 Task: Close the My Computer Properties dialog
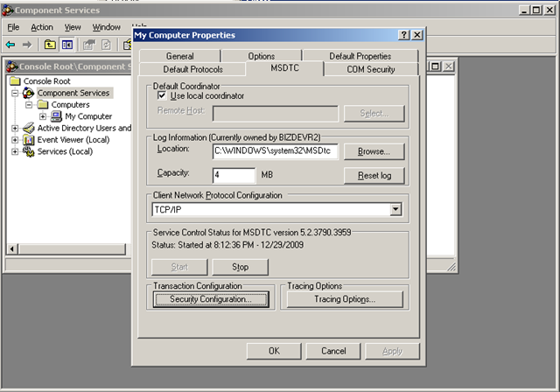(x=416, y=35)
